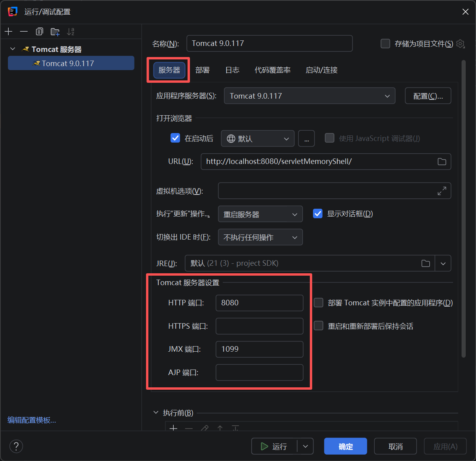Open run button dropdown arrow

click(305, 446)
